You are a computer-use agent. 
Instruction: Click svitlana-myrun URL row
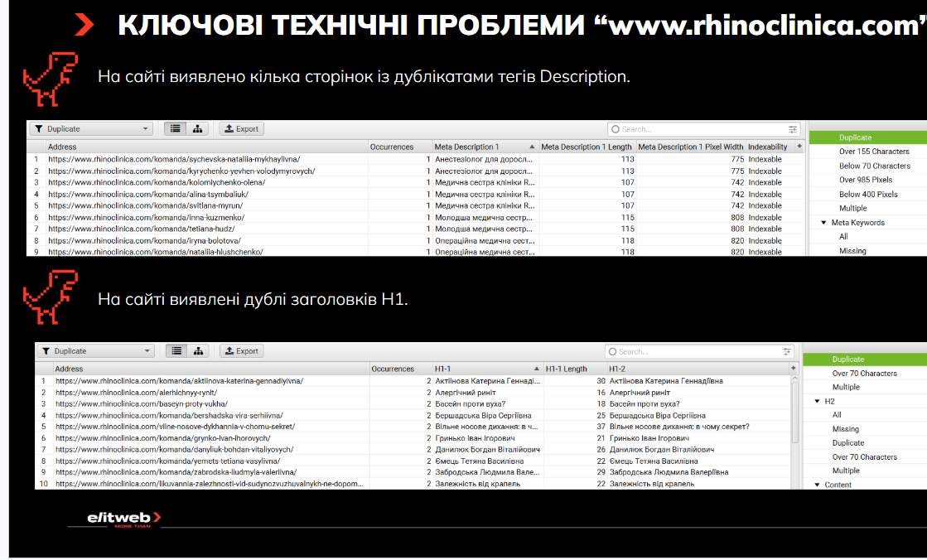pos(146,205)
